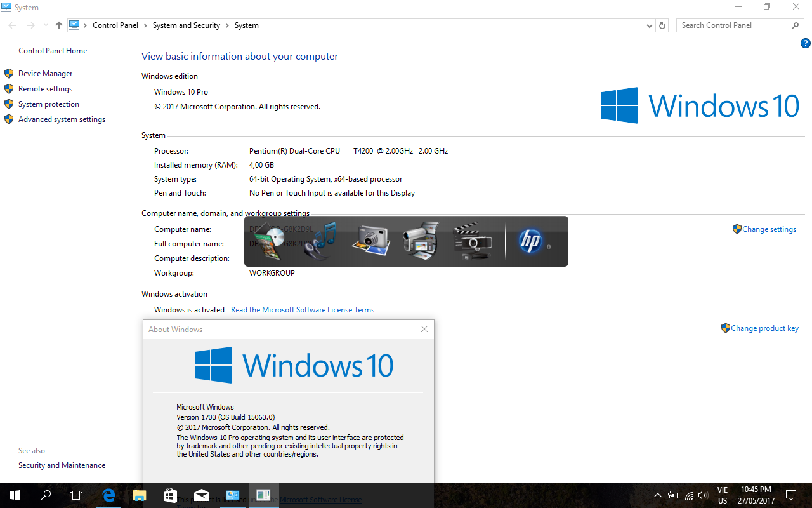Click the Wi-Fi network tray icon

click(688, 495)
